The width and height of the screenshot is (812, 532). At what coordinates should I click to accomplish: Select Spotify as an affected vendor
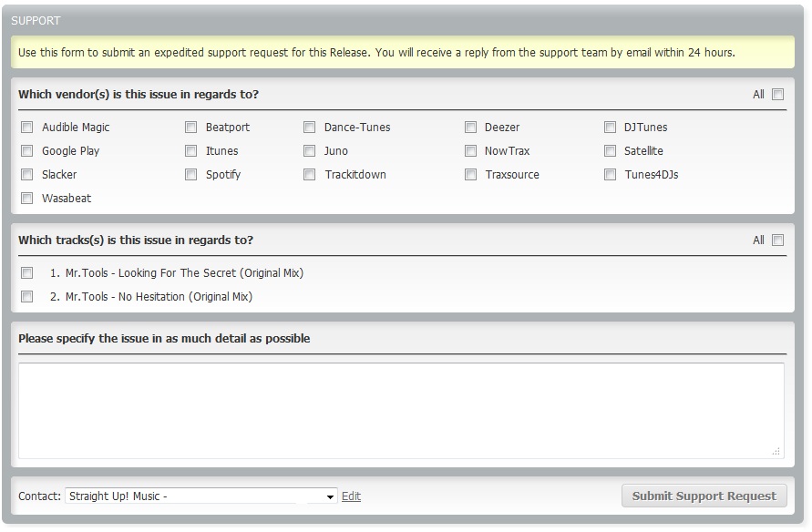tap(190, 175)
